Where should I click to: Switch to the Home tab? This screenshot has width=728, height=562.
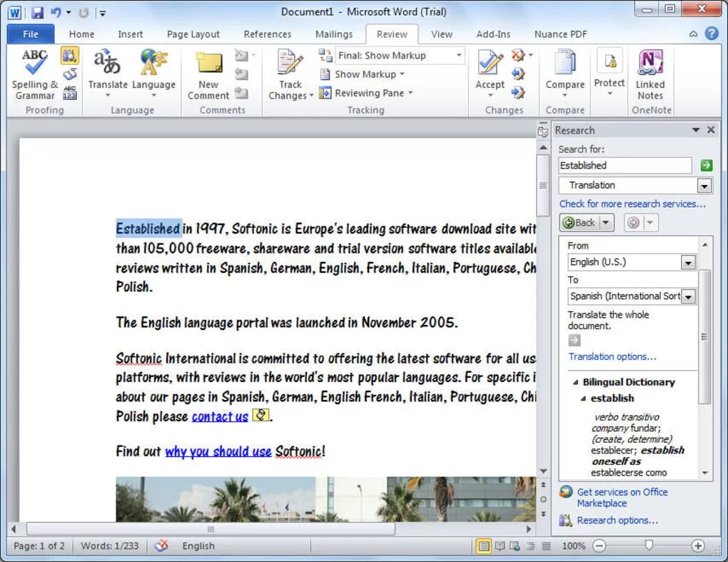pos(81,34)
